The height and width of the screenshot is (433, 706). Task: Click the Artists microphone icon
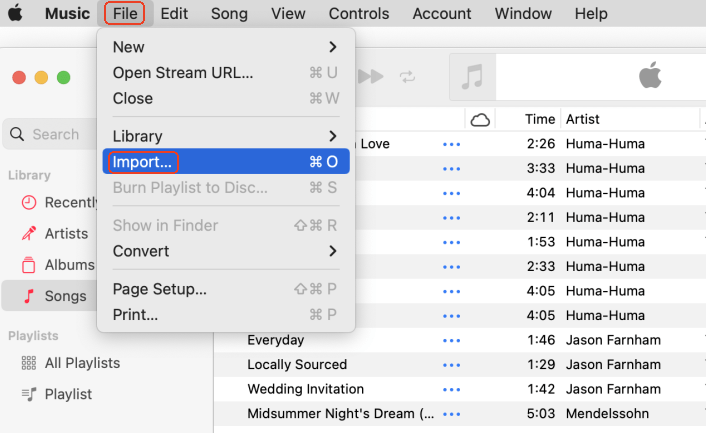tap(29, 233)
